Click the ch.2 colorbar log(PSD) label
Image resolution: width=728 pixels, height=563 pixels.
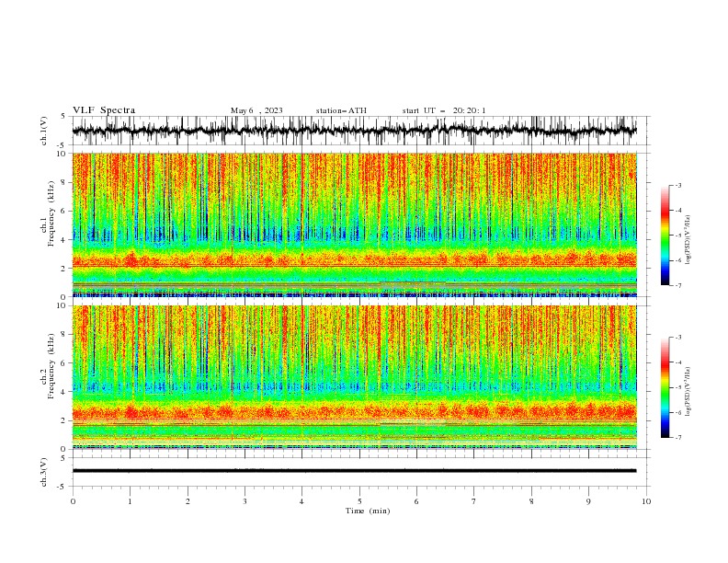[688, 391]
